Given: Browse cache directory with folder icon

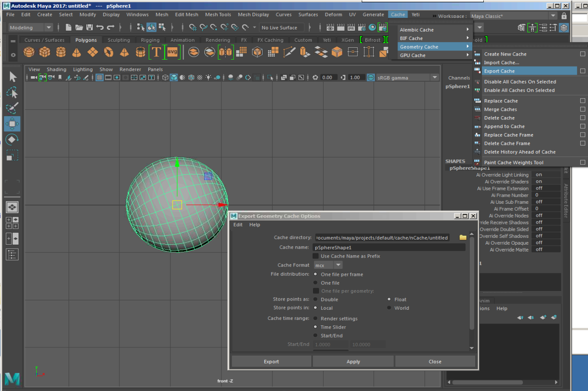Looking at the screenshot, I should (463, 238).
